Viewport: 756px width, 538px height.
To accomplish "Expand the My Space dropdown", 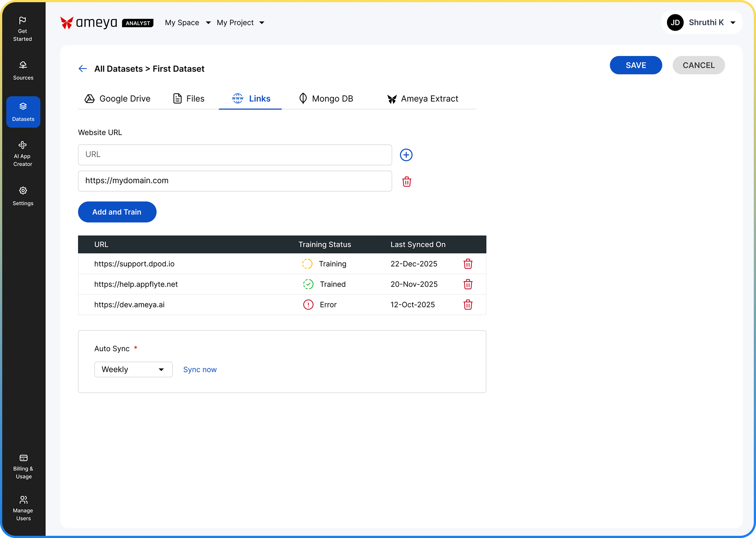I will click(x=187, y=23).
